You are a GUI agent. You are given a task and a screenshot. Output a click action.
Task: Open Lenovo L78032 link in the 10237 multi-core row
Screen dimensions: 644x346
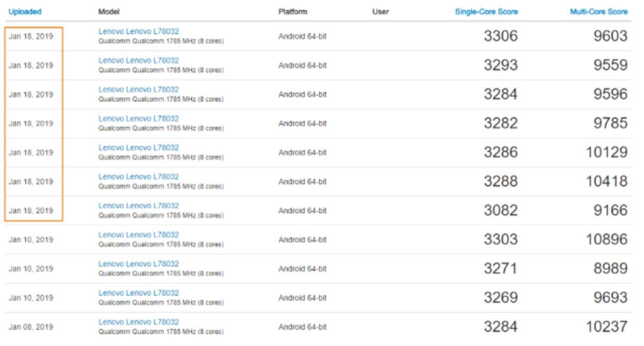(138, 321)
